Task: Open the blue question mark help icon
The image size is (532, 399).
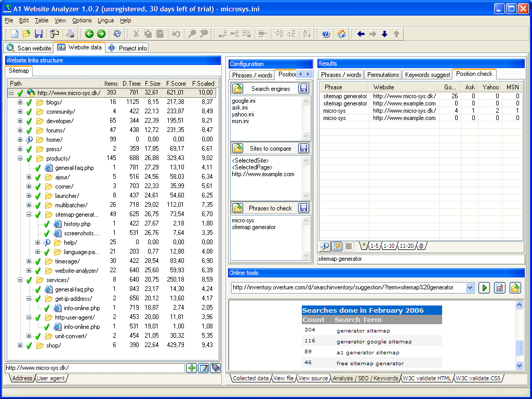Action: point(326,34)
